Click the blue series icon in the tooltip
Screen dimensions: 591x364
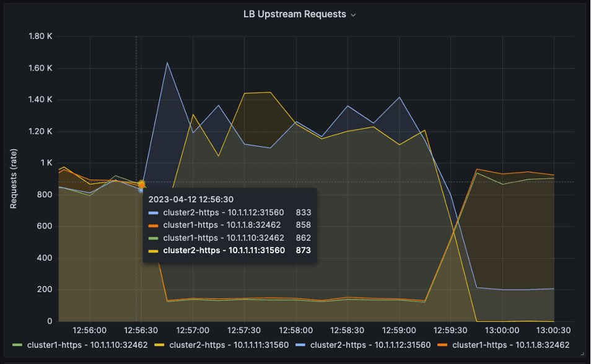coord(154,212)
